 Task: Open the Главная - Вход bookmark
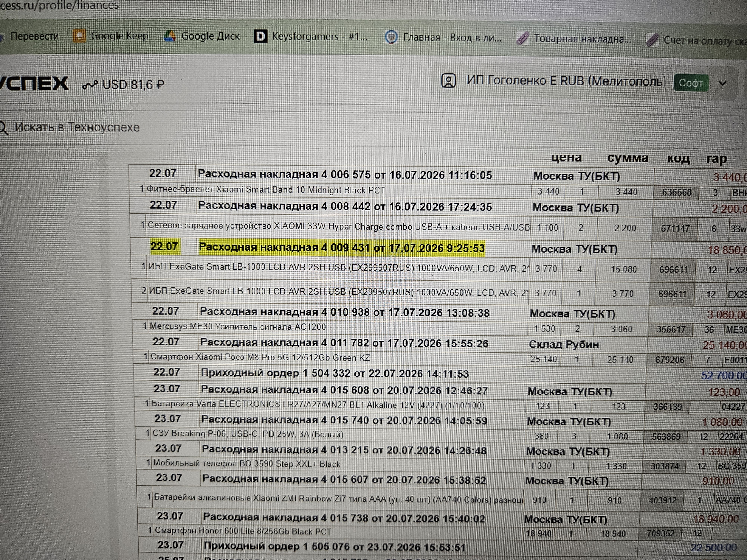[x=443, y=38]
